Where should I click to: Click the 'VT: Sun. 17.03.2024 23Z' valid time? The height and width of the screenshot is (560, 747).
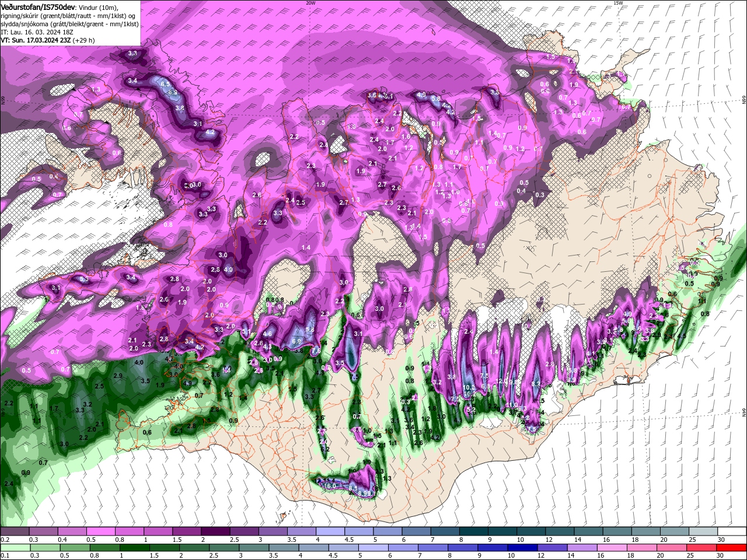[x=36, y=40]
